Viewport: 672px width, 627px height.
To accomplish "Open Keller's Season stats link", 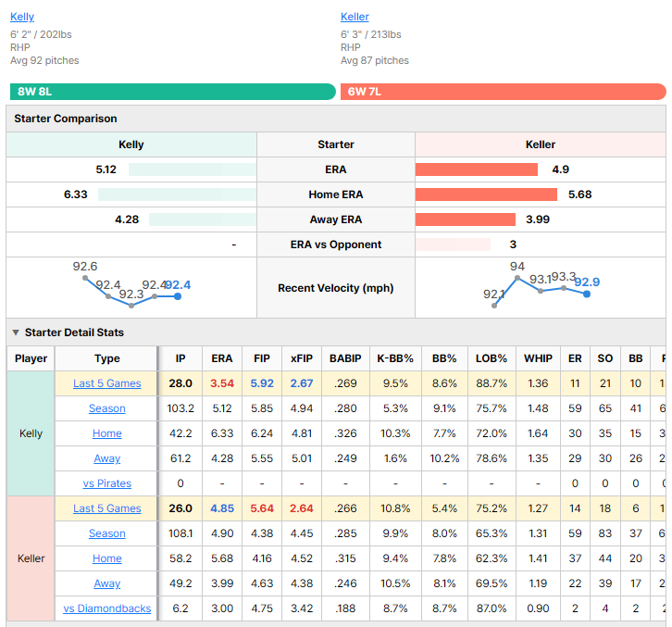I will pos(106,533).
